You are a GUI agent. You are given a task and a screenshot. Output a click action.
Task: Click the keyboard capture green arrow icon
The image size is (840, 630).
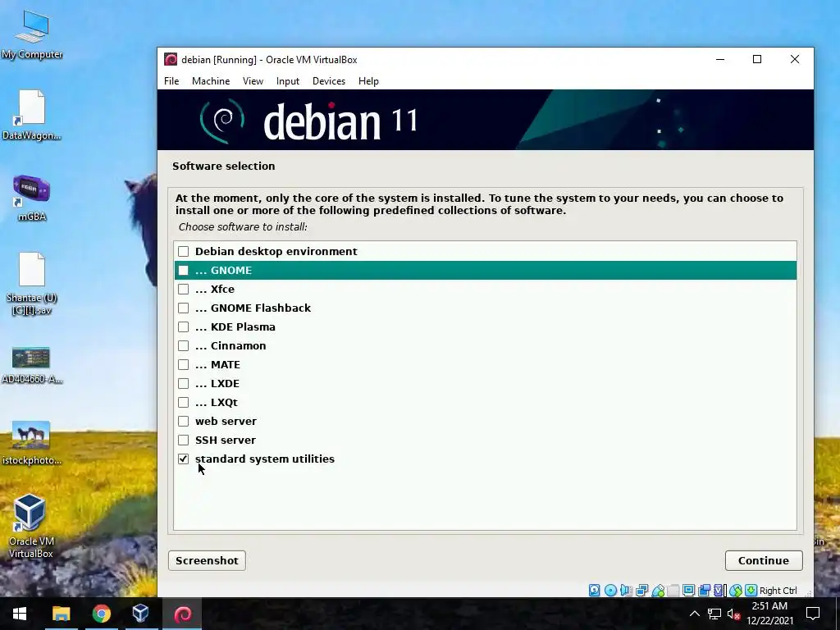751,591
